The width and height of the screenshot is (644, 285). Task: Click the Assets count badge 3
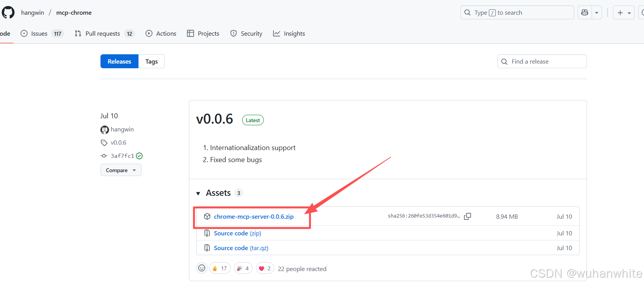(x=239, y=193)
